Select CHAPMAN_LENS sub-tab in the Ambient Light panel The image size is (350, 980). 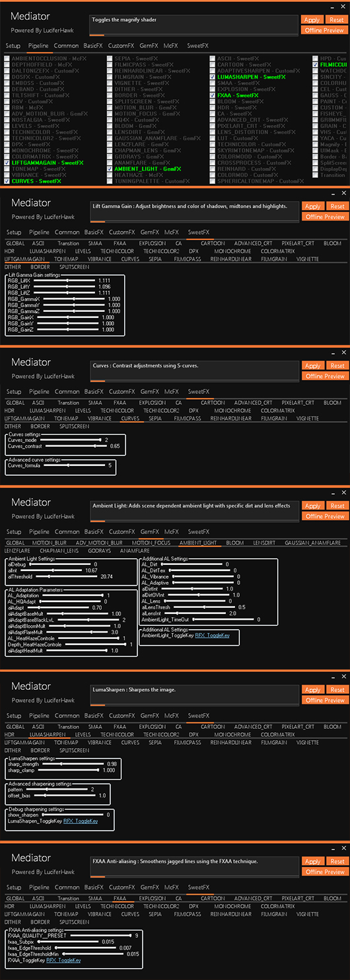pos(59,550)
